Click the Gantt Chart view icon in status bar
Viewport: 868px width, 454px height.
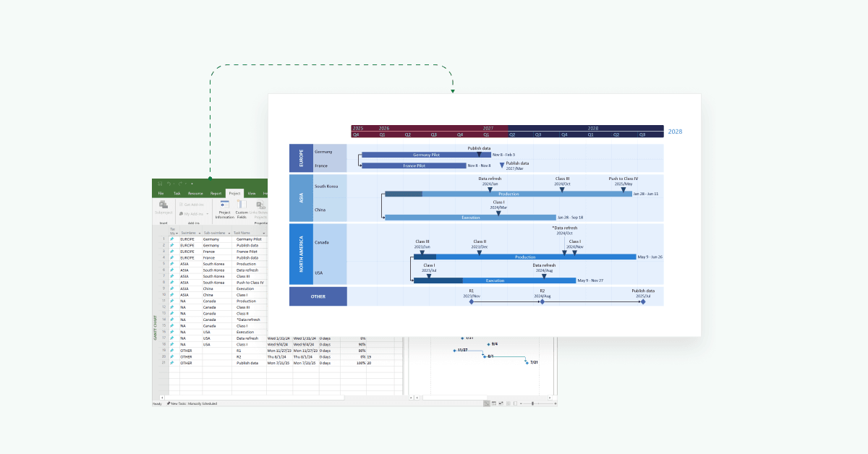486,403
